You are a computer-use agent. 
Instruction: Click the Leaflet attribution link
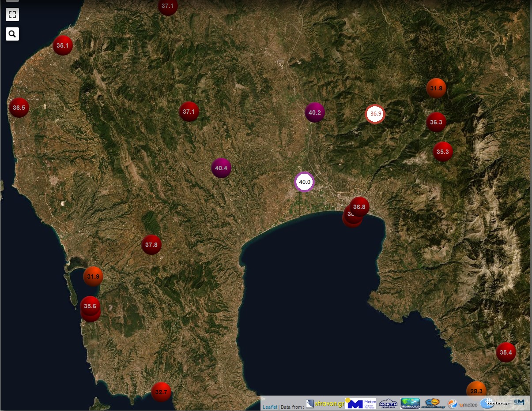point(270,407)
